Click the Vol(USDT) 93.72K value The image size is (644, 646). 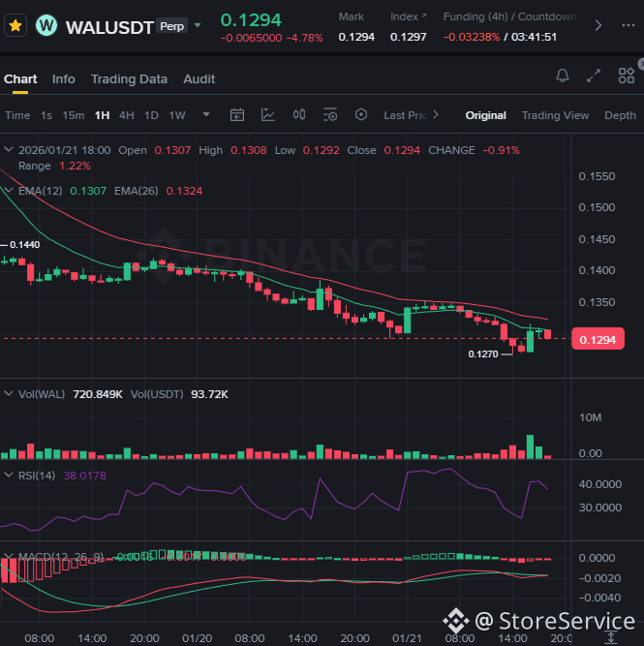pos(209,394)
